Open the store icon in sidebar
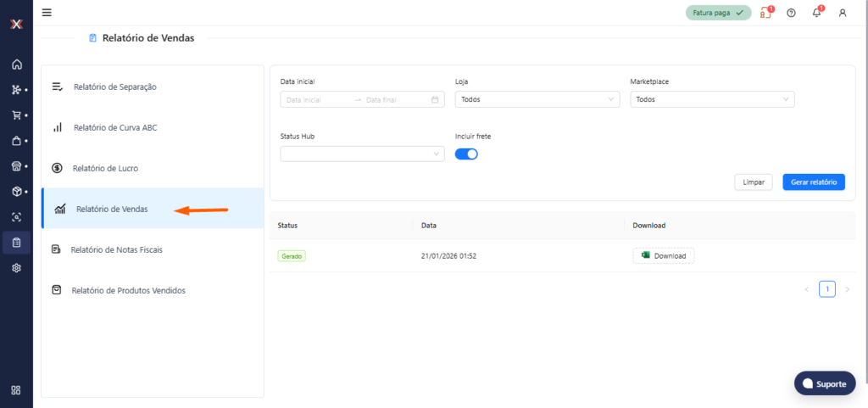The image size is (868, 408). (16, 165)
